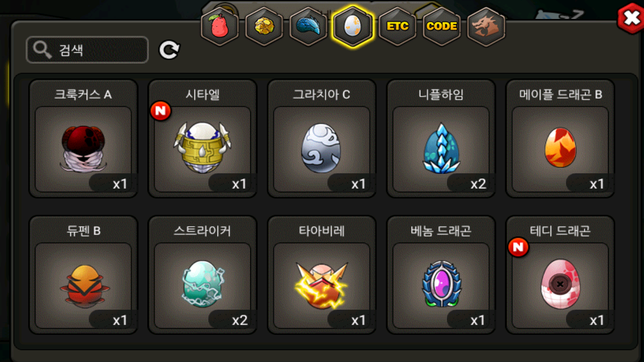
Task: Select the 듀펜 B egg
Action: pos(83,275)
